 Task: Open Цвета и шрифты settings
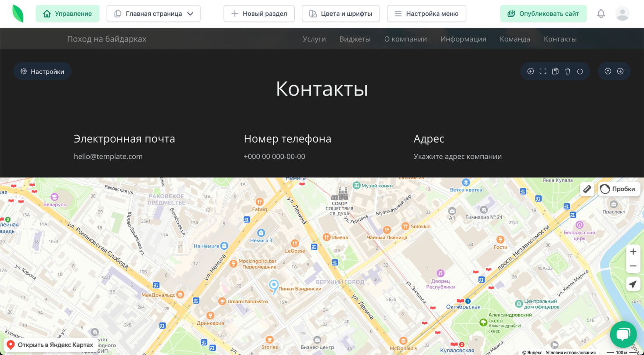(341, 14)
